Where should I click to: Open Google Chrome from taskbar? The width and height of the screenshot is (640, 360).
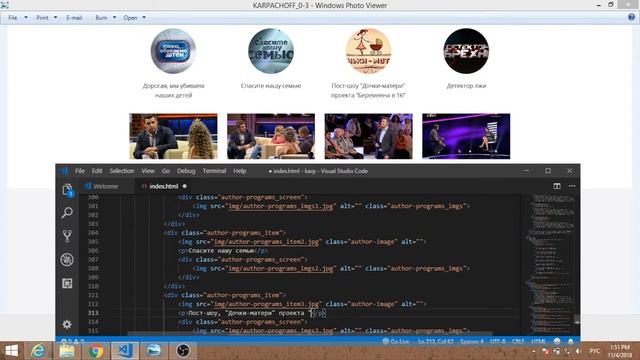96,351
